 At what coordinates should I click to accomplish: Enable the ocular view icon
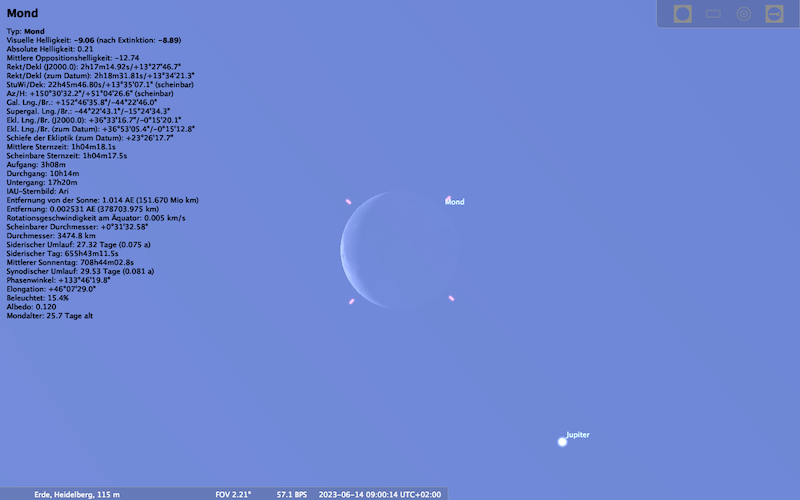point(683,14)
